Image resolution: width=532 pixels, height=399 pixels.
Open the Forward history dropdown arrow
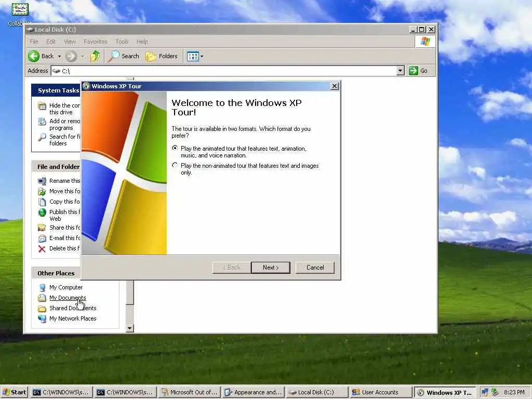tap(83, 56)
